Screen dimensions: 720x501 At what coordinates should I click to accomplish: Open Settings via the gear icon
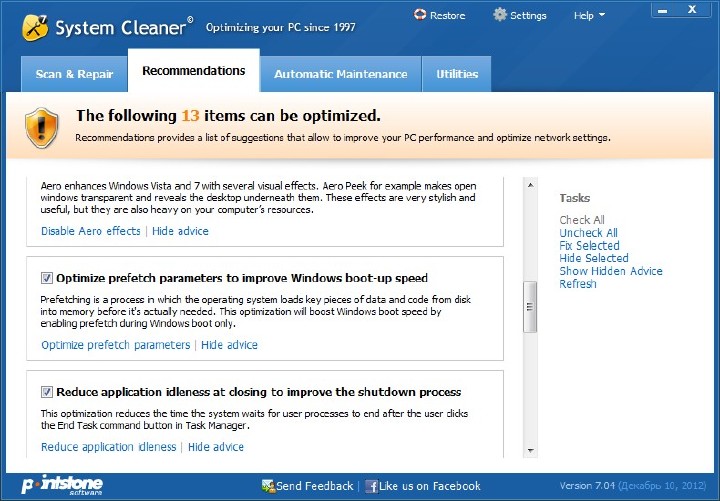[x=500, y=15]
